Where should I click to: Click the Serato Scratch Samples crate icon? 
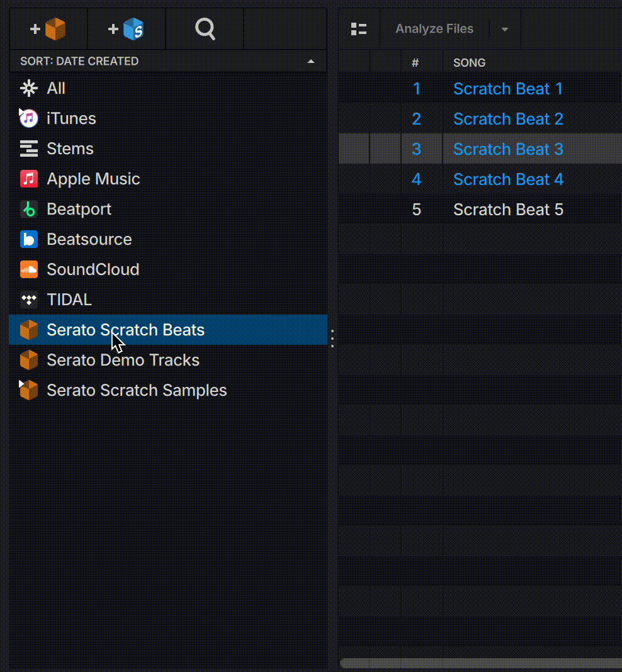[x=29, y=391]
